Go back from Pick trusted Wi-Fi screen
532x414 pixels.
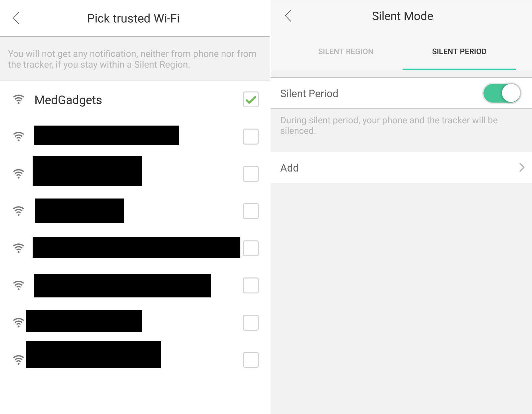tap(16, 18)
